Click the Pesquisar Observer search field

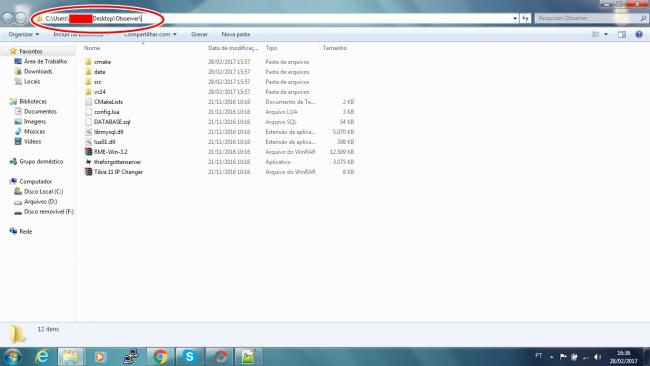pos(588,18)
